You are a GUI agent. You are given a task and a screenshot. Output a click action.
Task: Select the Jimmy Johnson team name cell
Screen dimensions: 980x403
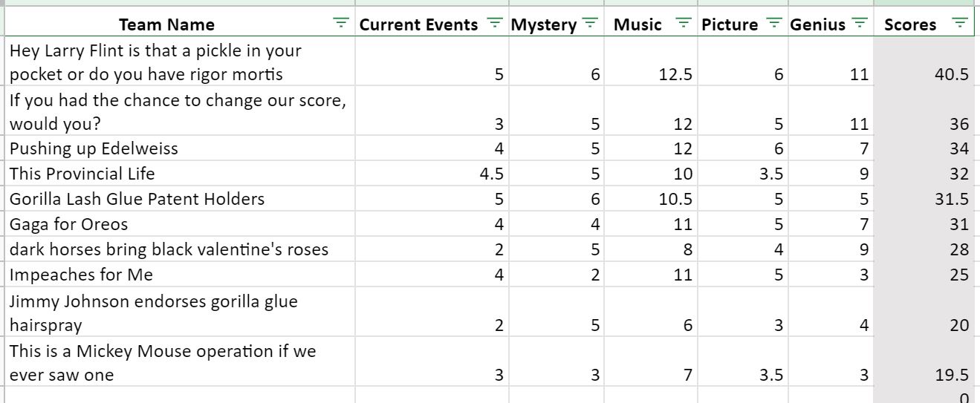(181, 312)
